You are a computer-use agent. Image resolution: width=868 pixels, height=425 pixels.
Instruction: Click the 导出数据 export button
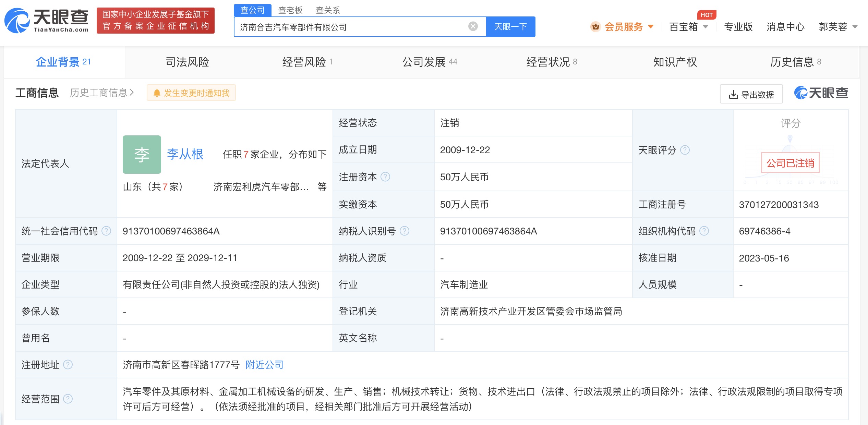[x=751, y=94]
